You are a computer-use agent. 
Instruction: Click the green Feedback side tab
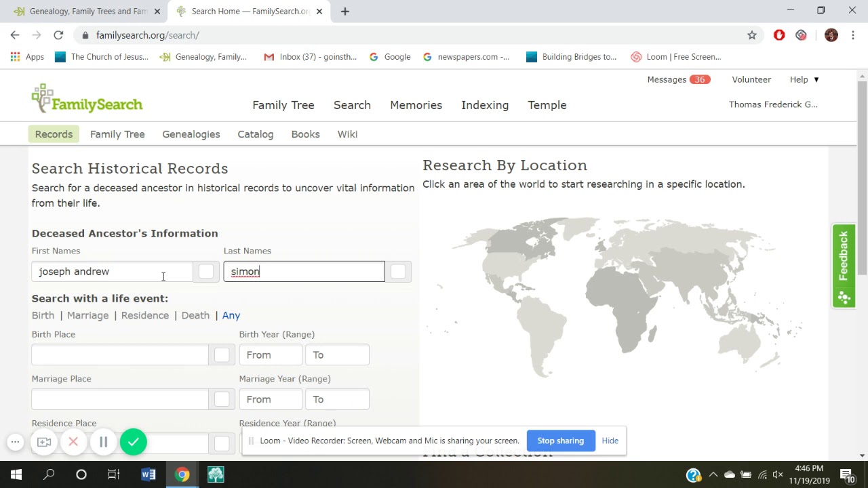844,266
